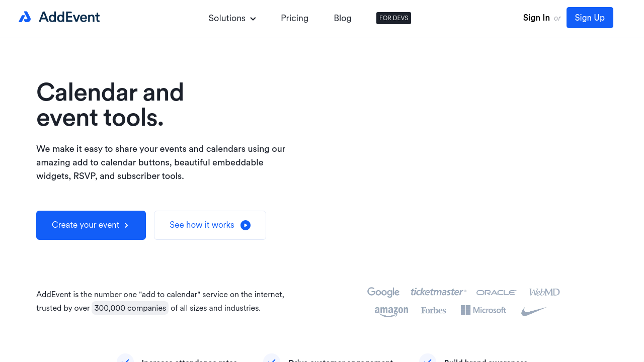Open the FOR DEVS badge link

click(393, 18)
